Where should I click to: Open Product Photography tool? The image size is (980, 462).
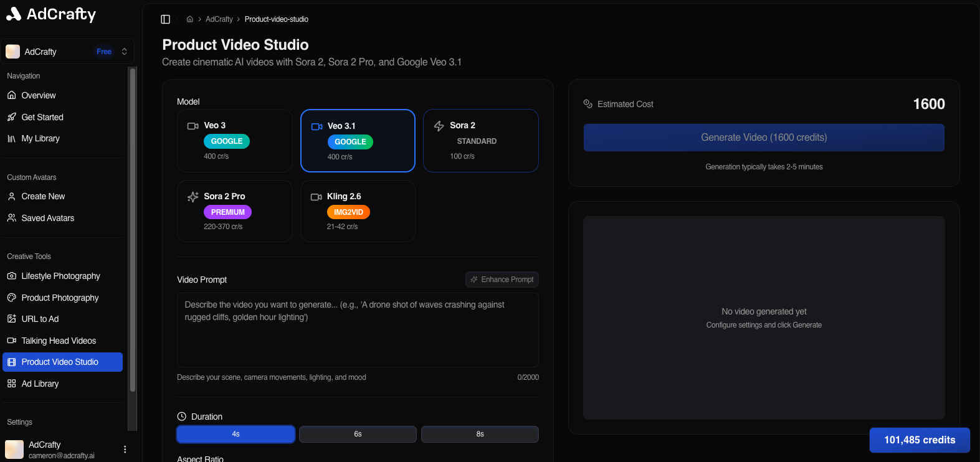click(62, 298)
